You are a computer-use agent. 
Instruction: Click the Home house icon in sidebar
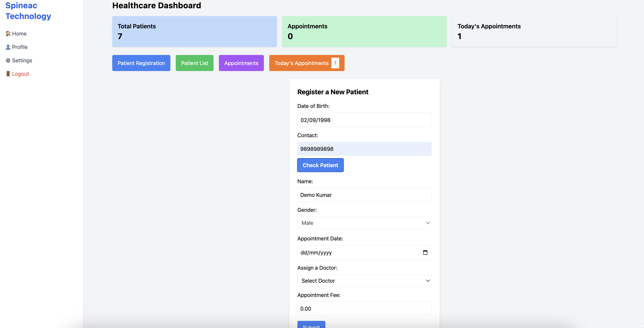[x=8, y=34]
